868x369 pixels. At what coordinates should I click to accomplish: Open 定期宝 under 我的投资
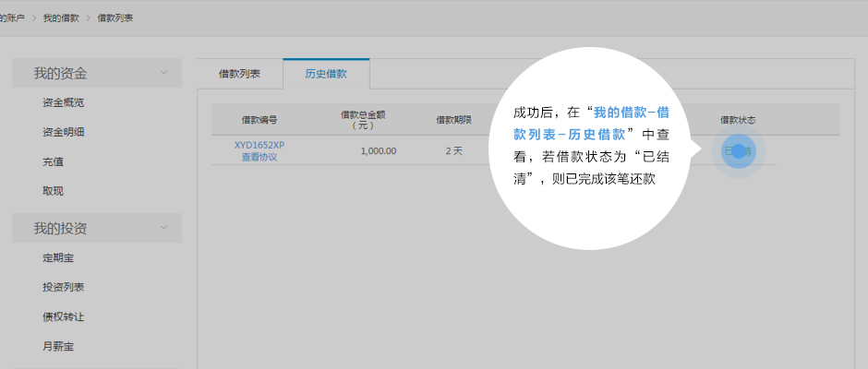pyautogui.click(x=58, y=257)
